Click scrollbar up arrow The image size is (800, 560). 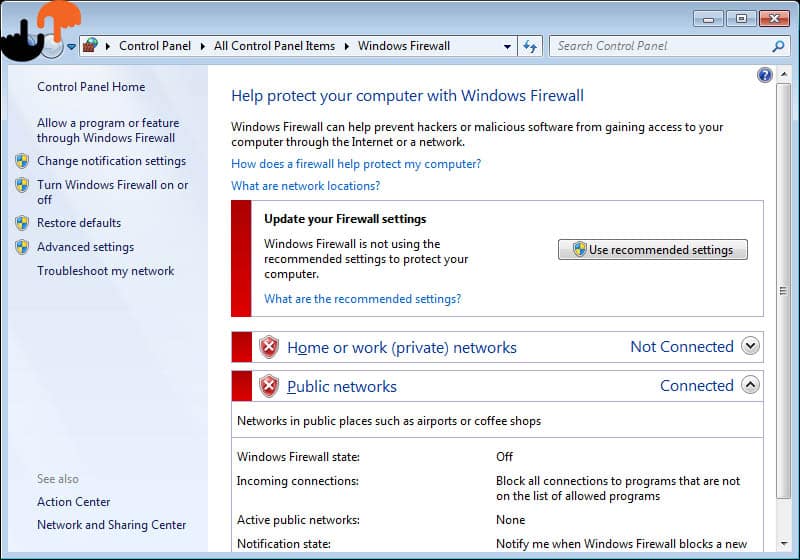[783, 74]
